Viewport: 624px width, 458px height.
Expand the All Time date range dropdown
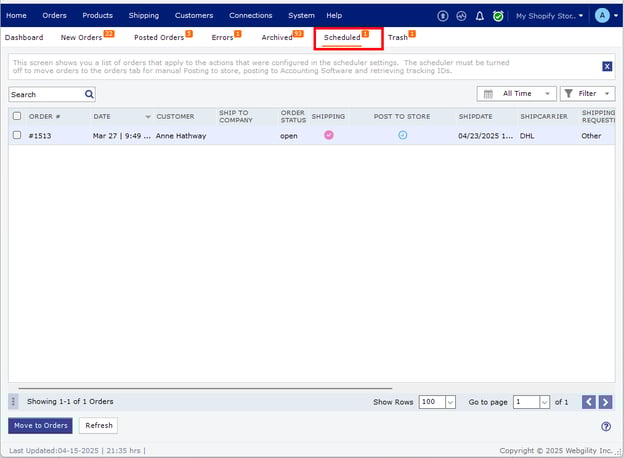[517, 94]
